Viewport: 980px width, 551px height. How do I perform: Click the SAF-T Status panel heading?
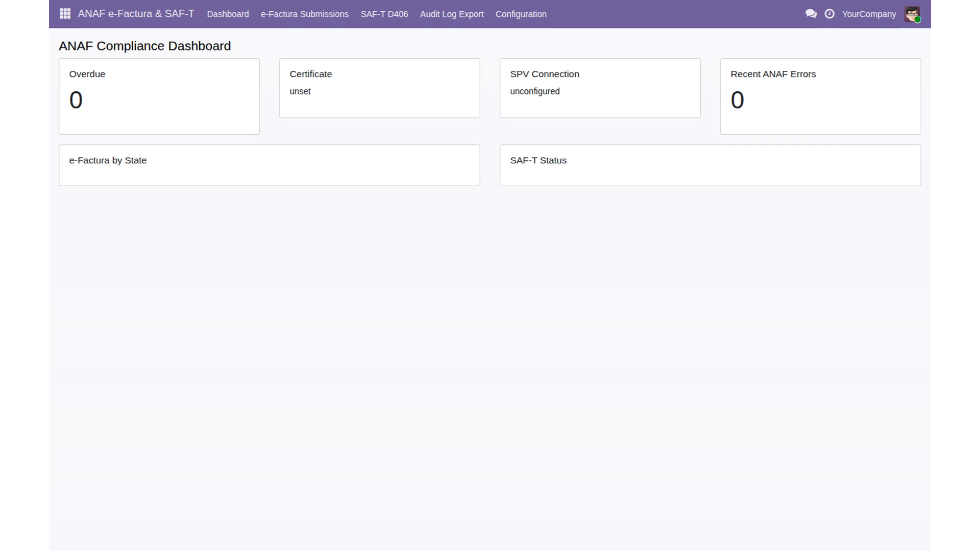[538, 160]
